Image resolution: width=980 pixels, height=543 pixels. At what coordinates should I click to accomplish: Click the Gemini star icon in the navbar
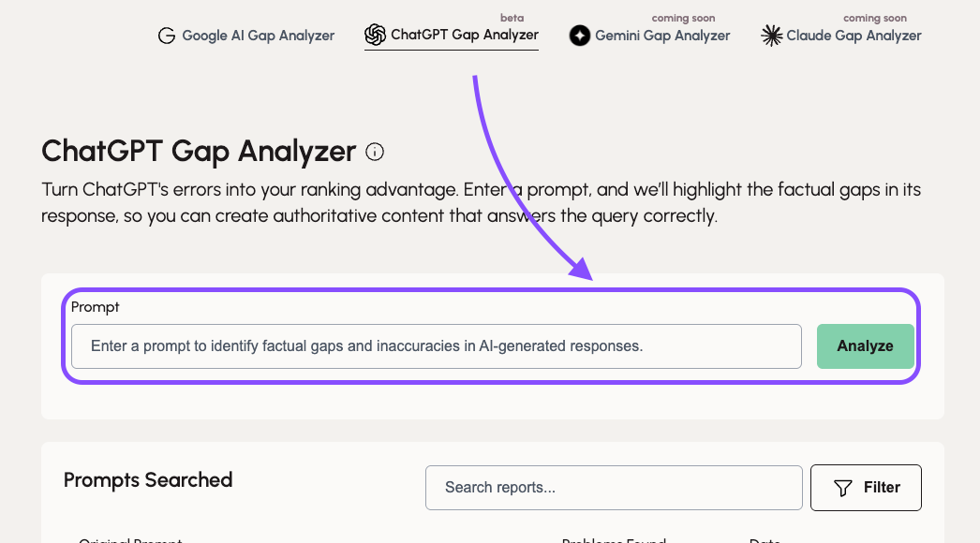point(579,37)
